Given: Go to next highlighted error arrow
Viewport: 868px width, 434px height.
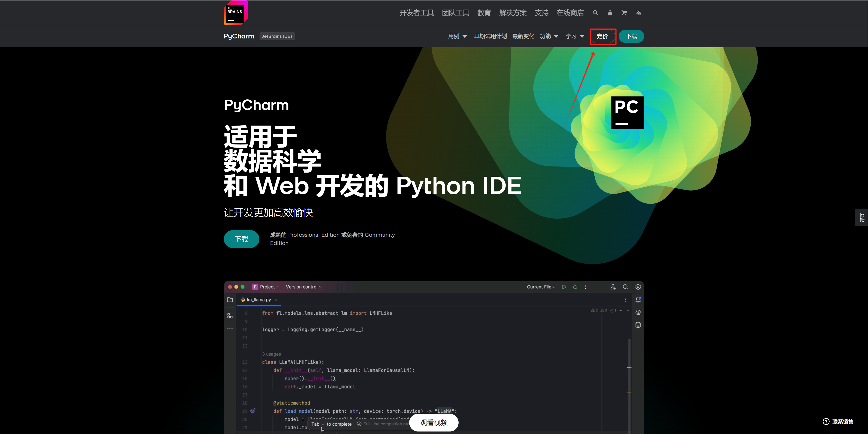Looking at the screenshot, I should click(628, 310).
